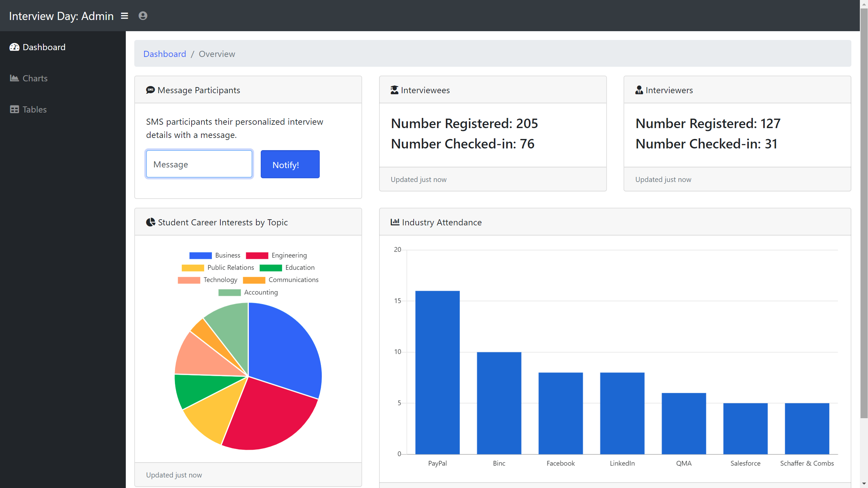Viewport: 868px width, 488px height.
Task: Click the PayPal bar in Industry Attendance
Action: tap(437, 372)
